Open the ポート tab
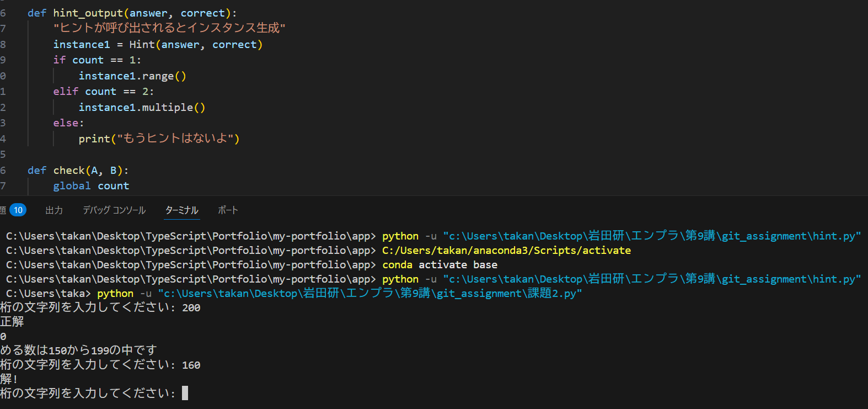868x409 pixels. point(228,210)
